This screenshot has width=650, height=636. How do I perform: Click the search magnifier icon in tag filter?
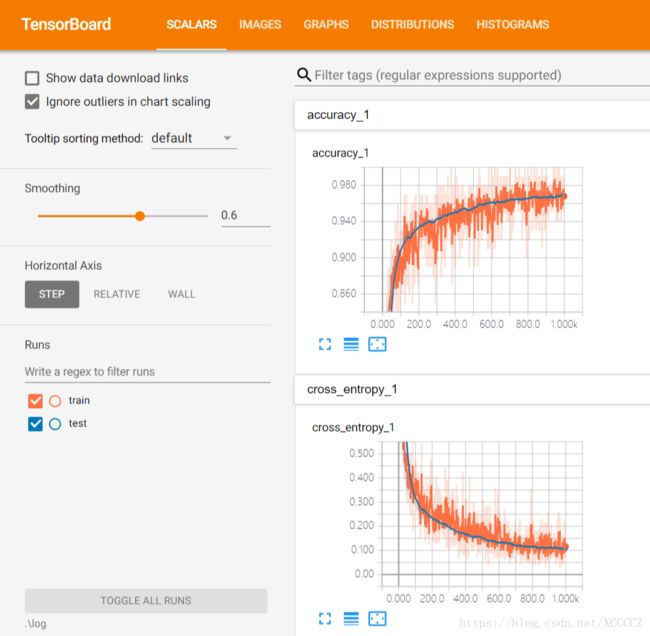[x=304, y=75]
